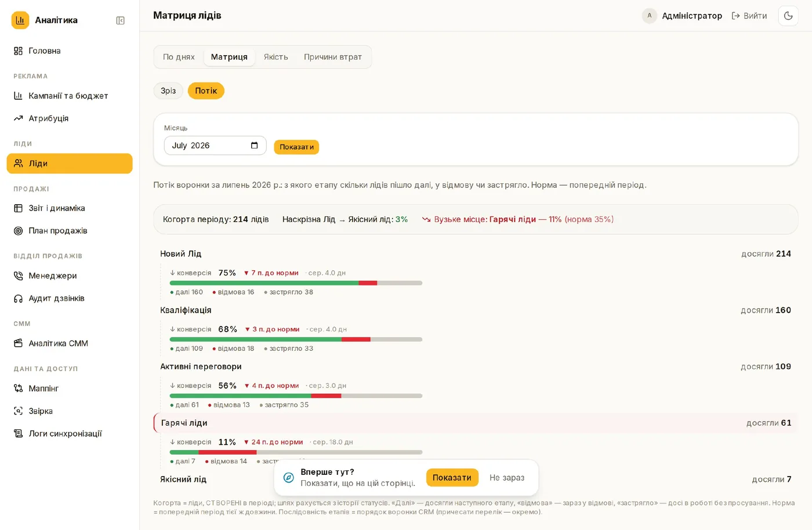Switch to Причини втрат tab

(x=333, y=57)
